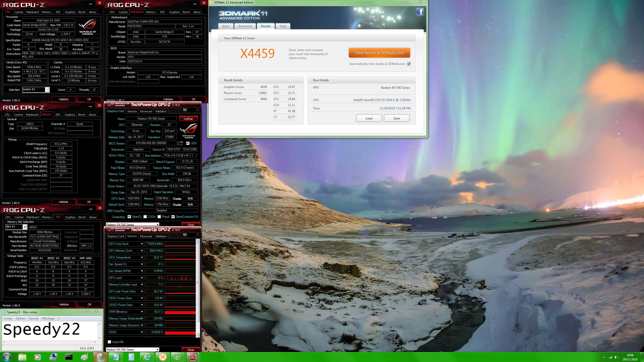Click the bus interface question mark icon
This screenshot has width=644, height=362.
(197, 155)
